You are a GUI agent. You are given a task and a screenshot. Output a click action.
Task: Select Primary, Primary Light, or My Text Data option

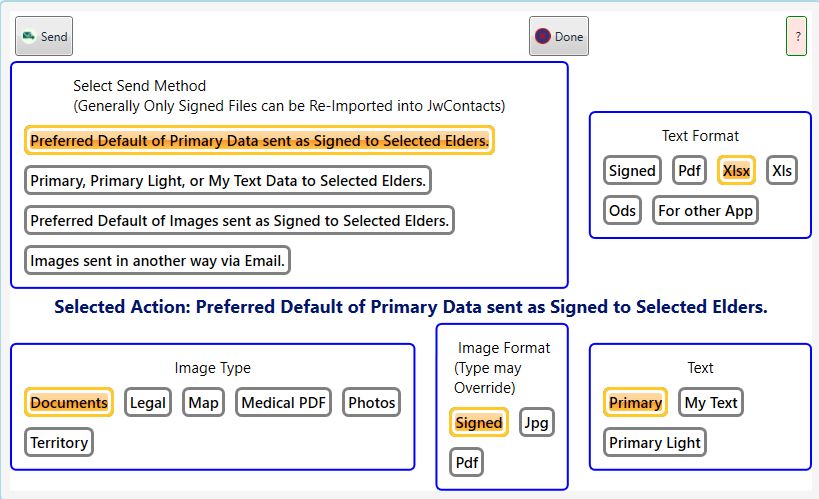(228, 180)
